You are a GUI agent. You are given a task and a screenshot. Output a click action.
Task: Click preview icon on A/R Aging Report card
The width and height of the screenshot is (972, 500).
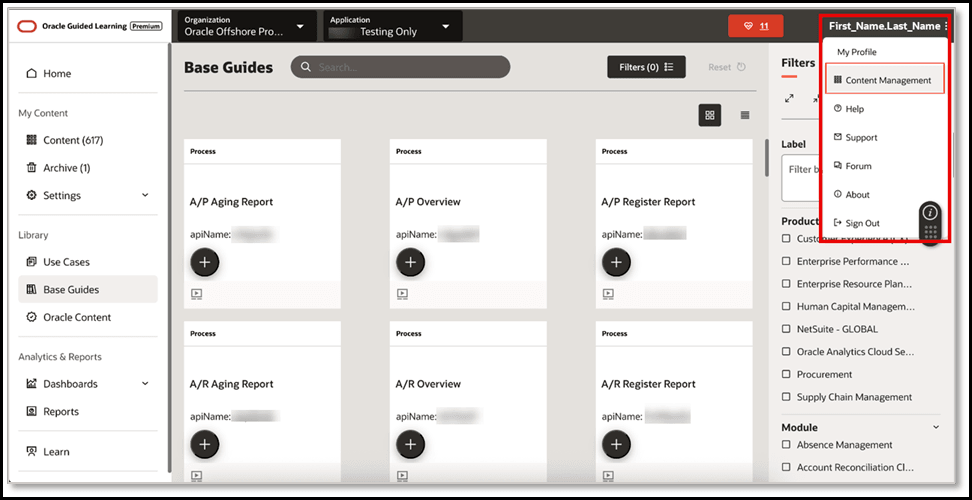point(196,476)
